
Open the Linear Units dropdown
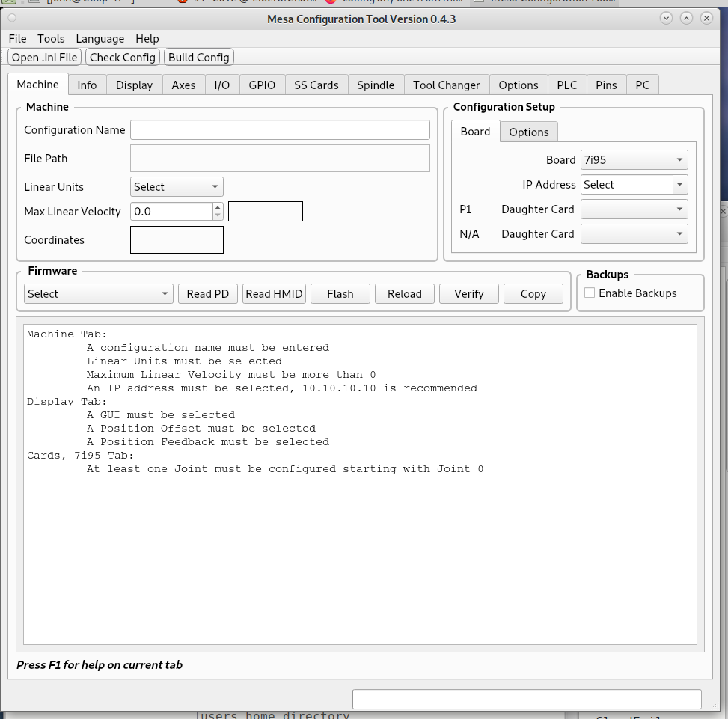(177, 186)
